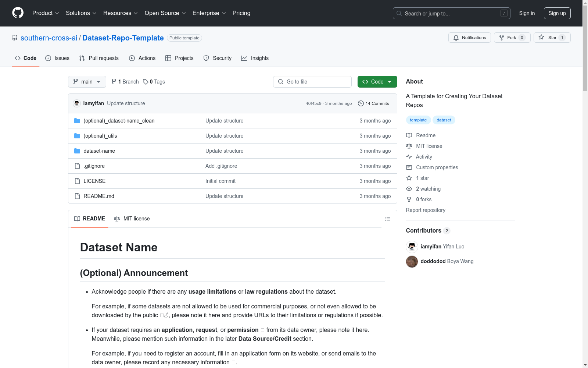
Task: Open the Add .gitignore commit message
Action: coord(221,166)
